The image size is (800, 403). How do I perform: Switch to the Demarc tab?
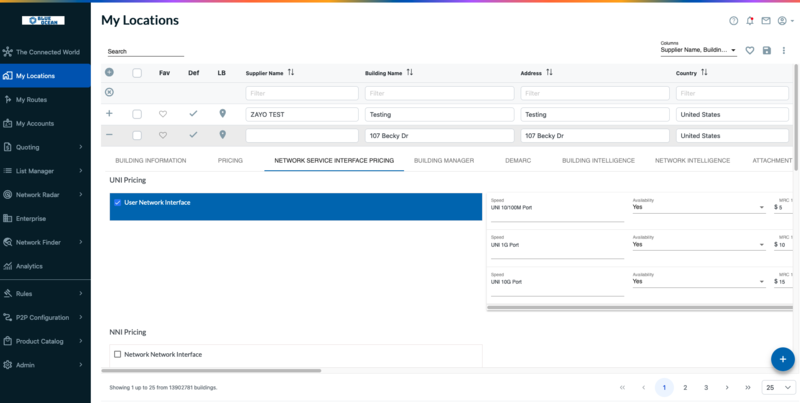click(518, 160)
